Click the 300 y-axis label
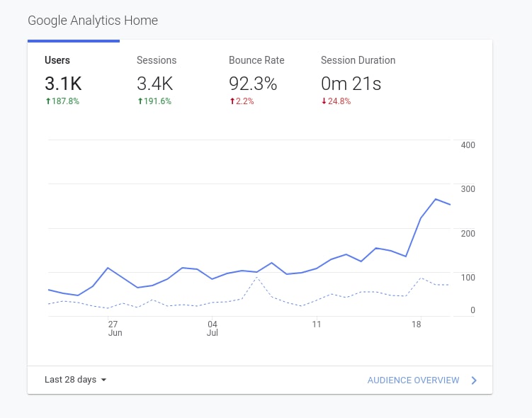This screenshot has height=418, width=532. point(468,189)
